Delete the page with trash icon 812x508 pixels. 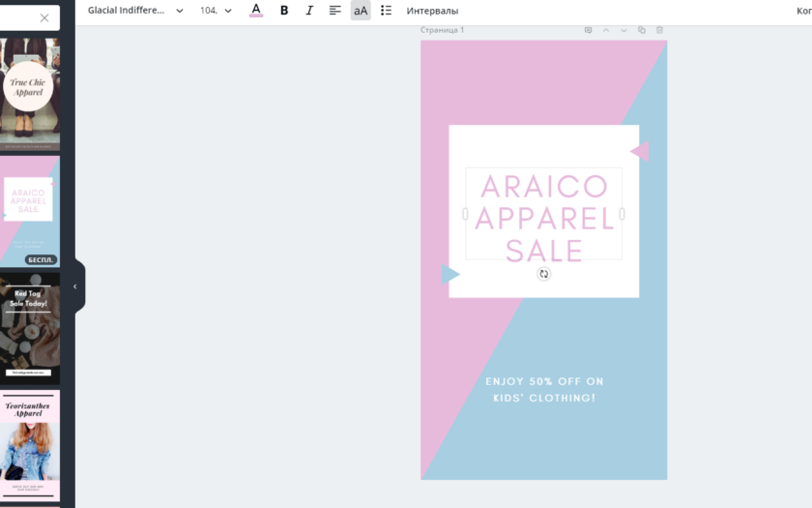pyautogui.click(x=659, y=30)
